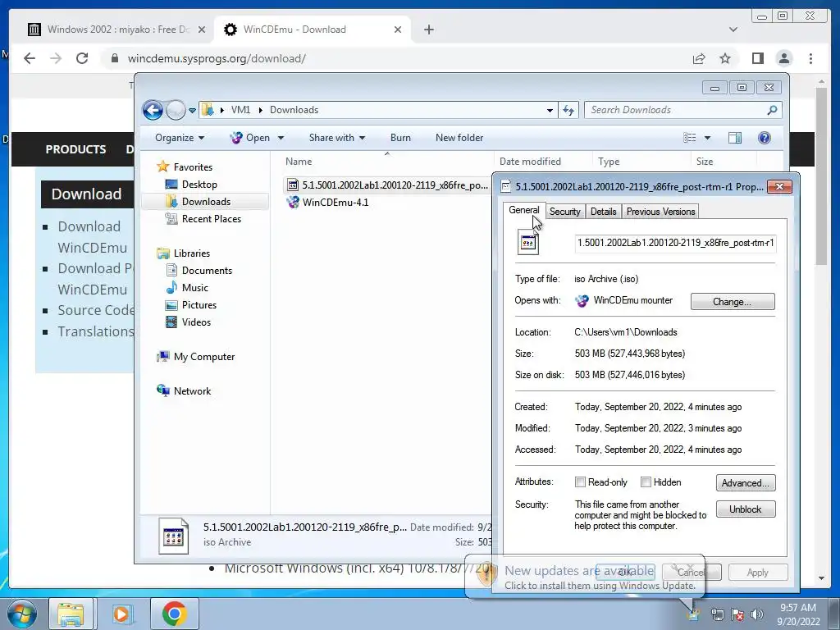Screen dimensions: 840x630
Task: Close the Properties dialog red X
Action: click(x=779, y=186)
